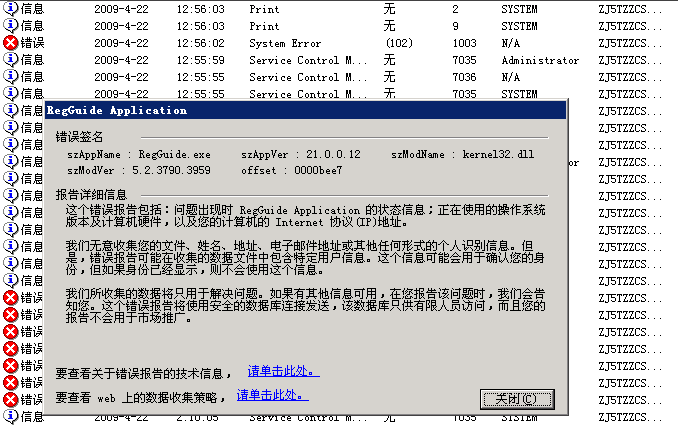Click the RegGuide.exe szAppName value
Image resolution: width=678 pixels, height=425 pixels.
(174, 154)
